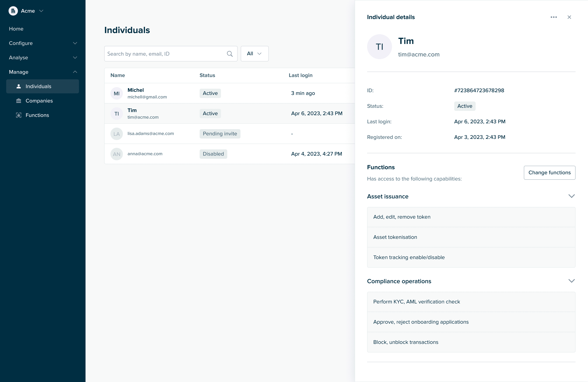
Task: Click Perform KYC, AML verification check
Action: (471, 302)
